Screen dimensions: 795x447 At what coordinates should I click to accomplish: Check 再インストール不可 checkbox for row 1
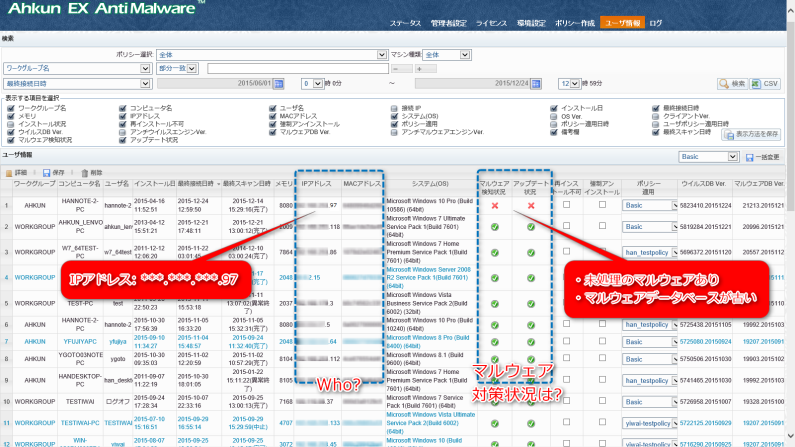(566, 205)
